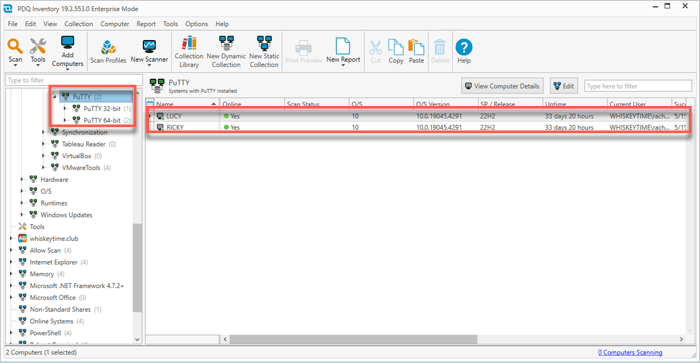Open Help question mark icon

click(x=464, y=47)
